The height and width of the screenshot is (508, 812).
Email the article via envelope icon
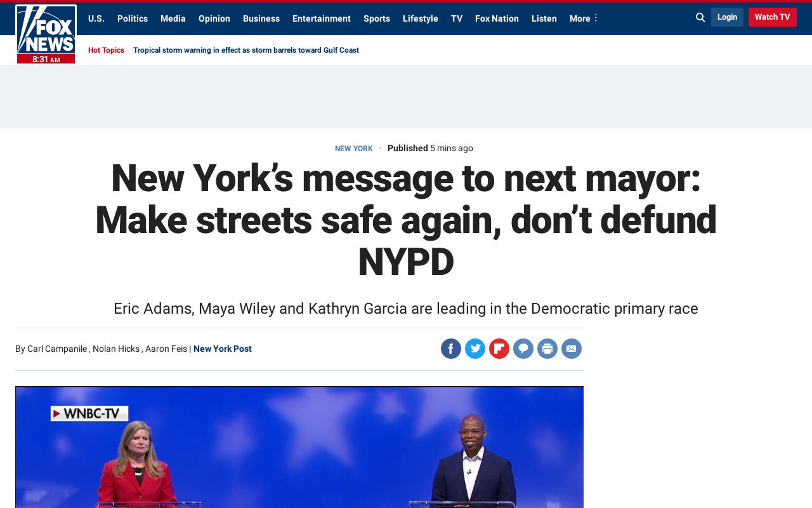[x=572, y=349]
